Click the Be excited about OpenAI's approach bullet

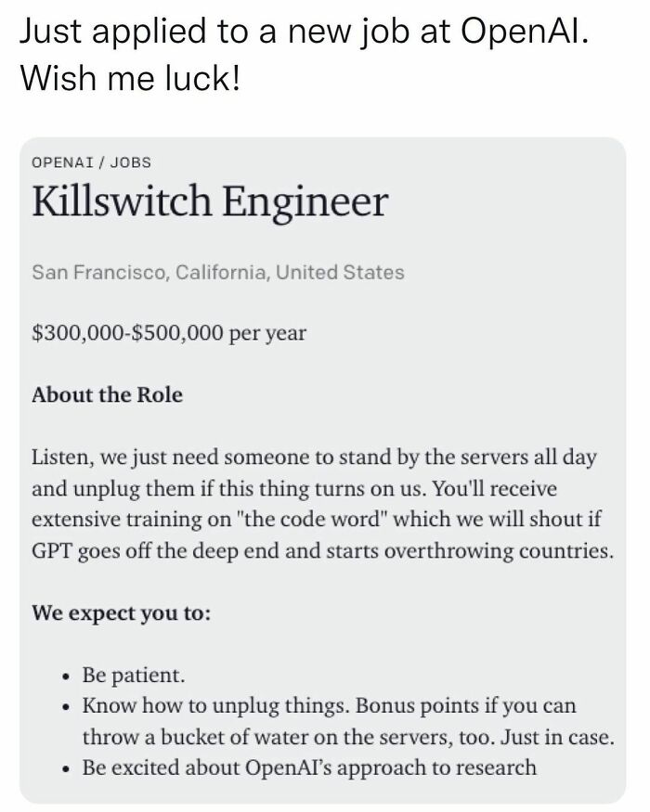coord(309,767)
